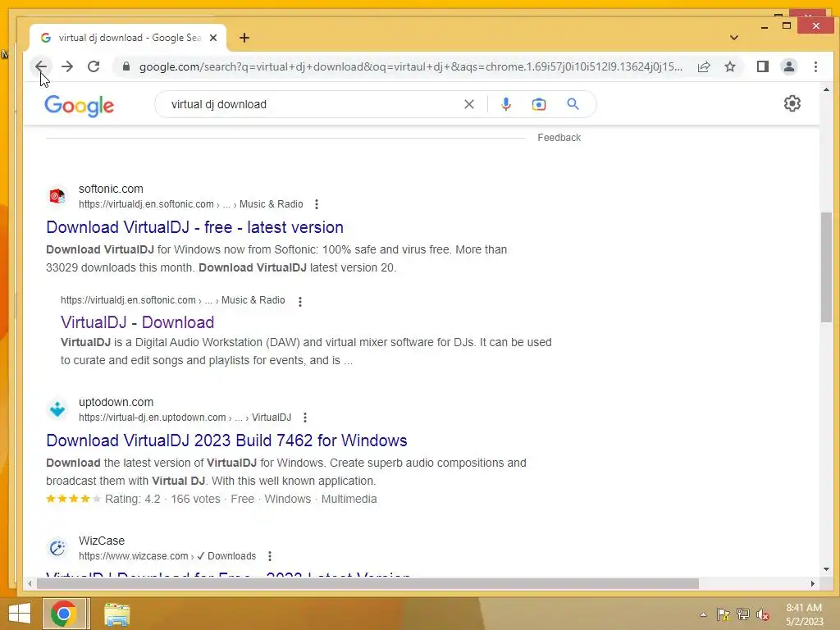View site info via padlock icon
The height and width of the screenshot is (630, 840).
[x=126, y=66]
